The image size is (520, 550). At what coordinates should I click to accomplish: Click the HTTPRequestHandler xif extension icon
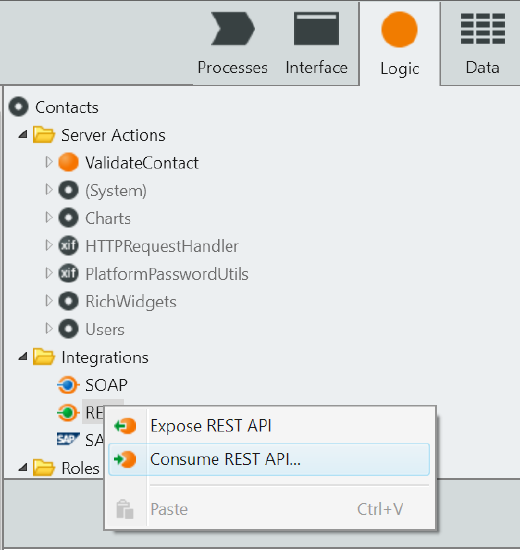(x=68, y=246)
